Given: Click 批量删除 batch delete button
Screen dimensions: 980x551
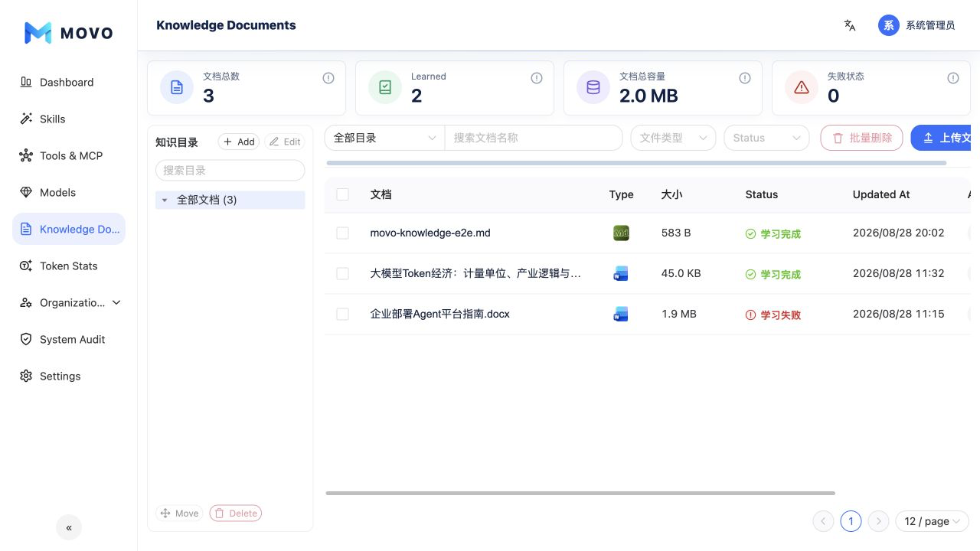Looking at the screenshot, I should coord(861,138).
